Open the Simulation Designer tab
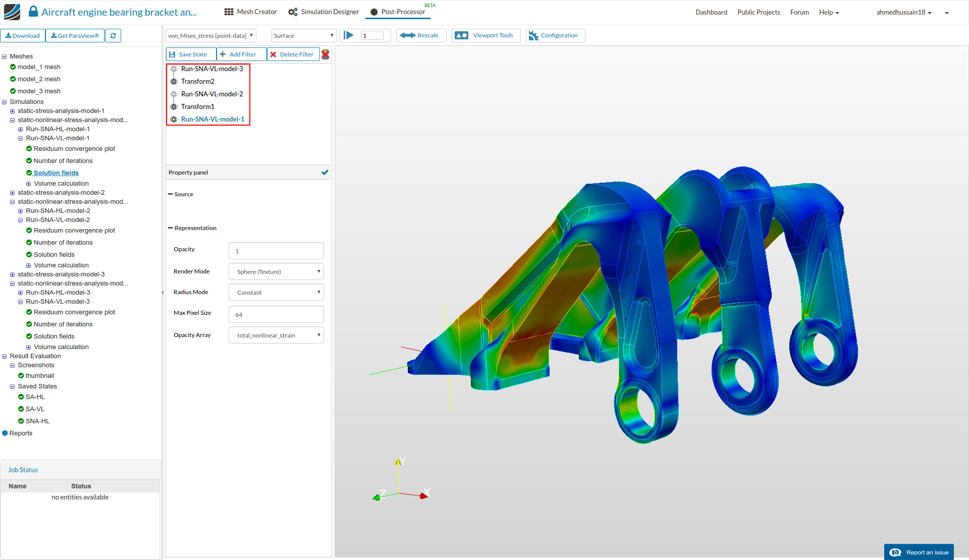Viewport: 969px width, 560px height. click(x=324, y=12)
